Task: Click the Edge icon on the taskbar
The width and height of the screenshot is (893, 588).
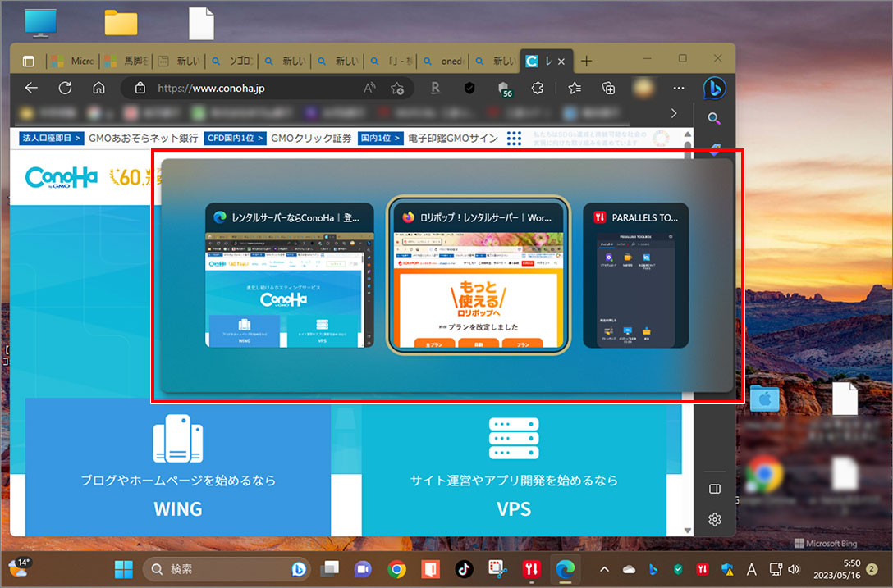Action: pos(565,568)
